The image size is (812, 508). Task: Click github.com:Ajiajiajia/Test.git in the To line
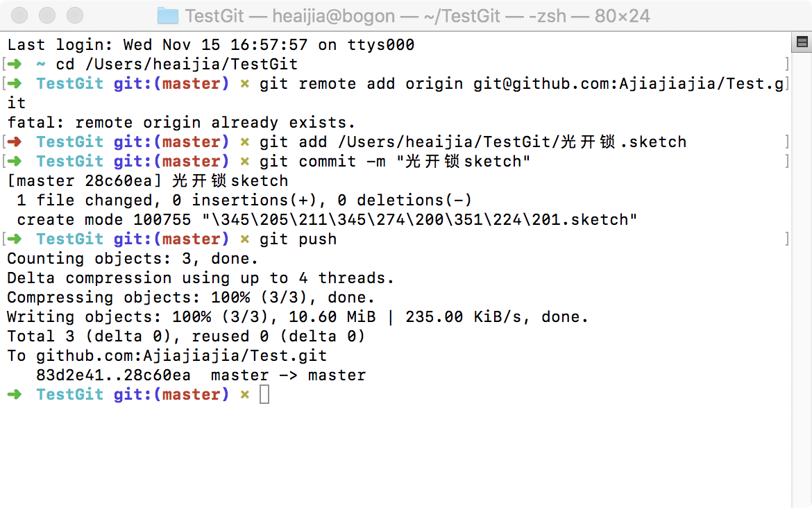click(x=181, y=356)
